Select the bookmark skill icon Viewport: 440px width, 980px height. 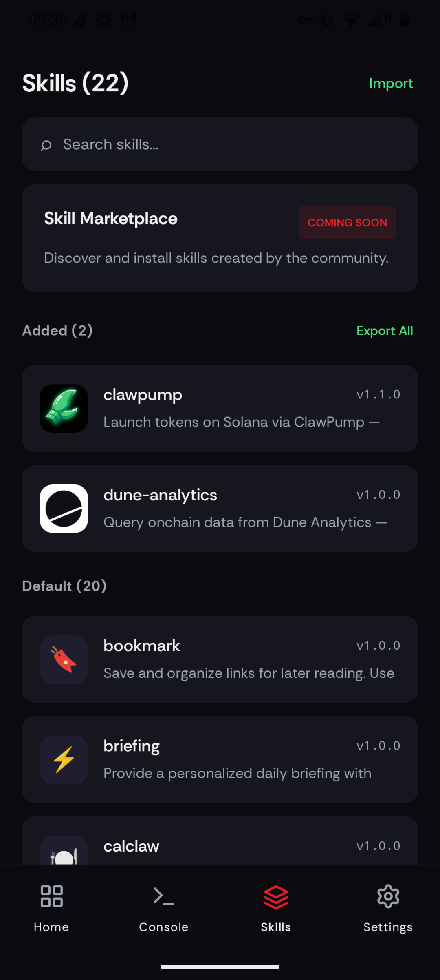[x=64, y=659]
